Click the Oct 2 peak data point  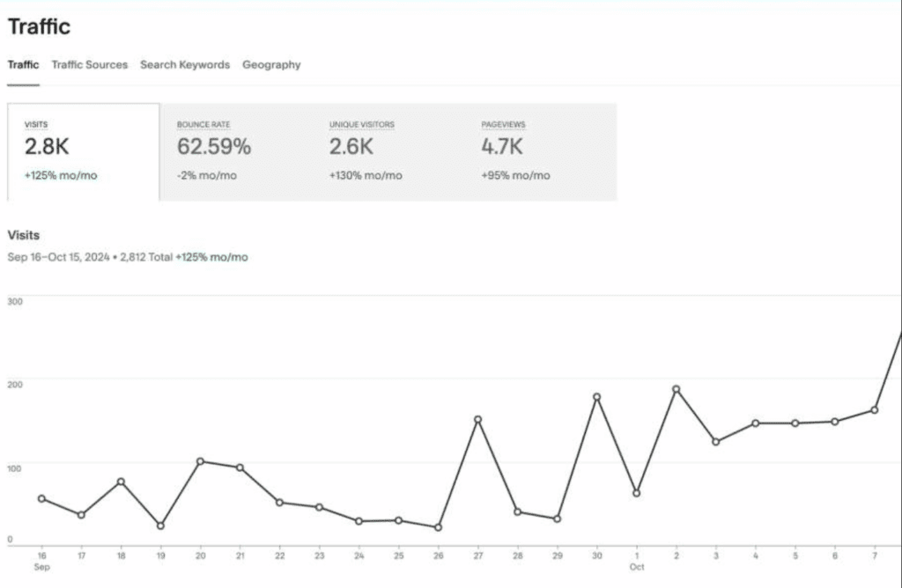(x=676, y=389)
